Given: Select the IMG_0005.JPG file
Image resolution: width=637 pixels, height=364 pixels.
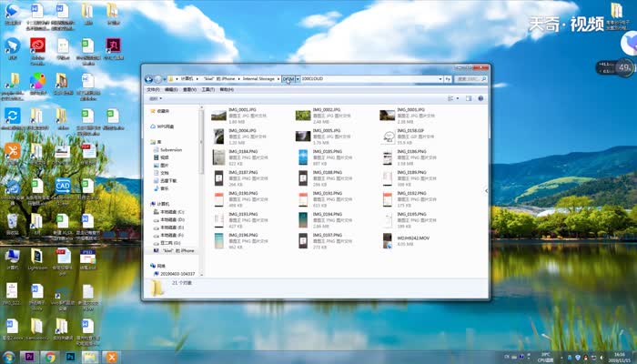Looking at the screenshot, I should pyautogui.click(x=303, y=136).
